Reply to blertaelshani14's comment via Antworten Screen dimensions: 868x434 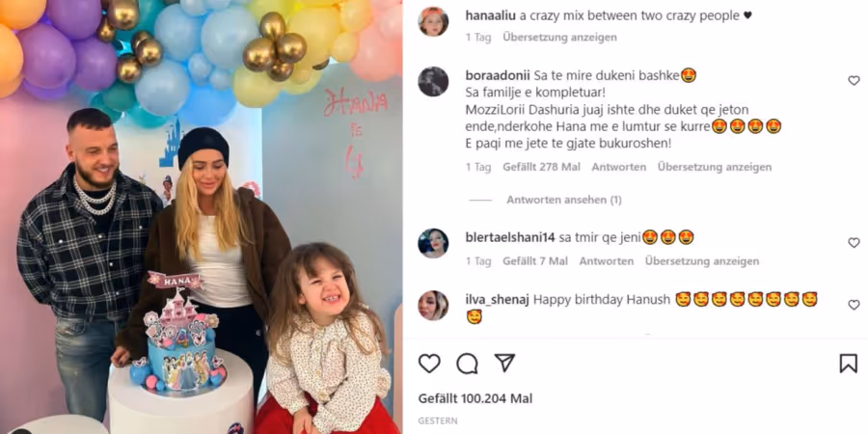pyautogui.click(x=607, y=261)
